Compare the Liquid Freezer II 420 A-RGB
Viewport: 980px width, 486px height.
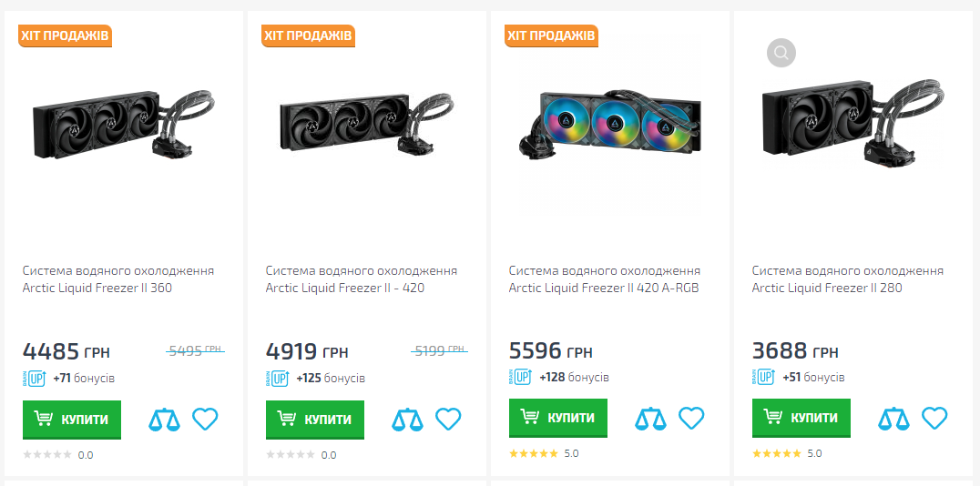pyautogui.click(x=650, y=420)
